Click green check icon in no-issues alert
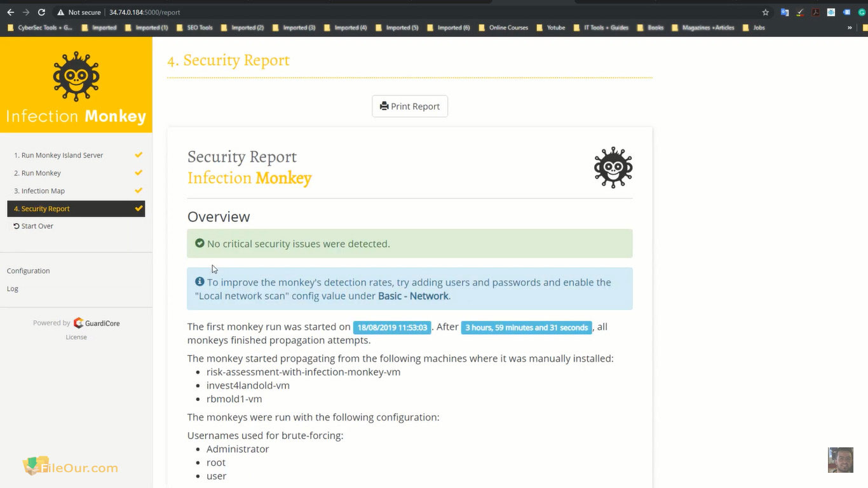Viewport: 868px width, 488px height. [x=200, y=243]
